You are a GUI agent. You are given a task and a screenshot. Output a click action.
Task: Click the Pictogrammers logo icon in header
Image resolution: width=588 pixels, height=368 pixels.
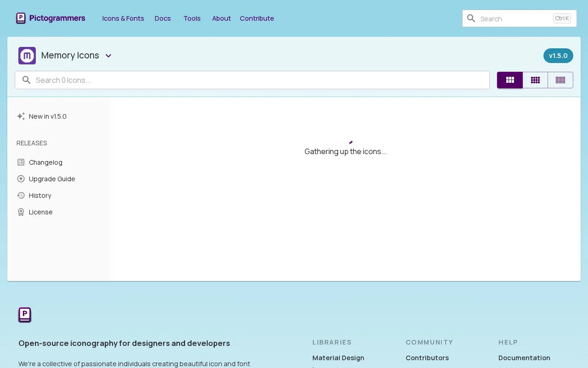coord(21,18)
